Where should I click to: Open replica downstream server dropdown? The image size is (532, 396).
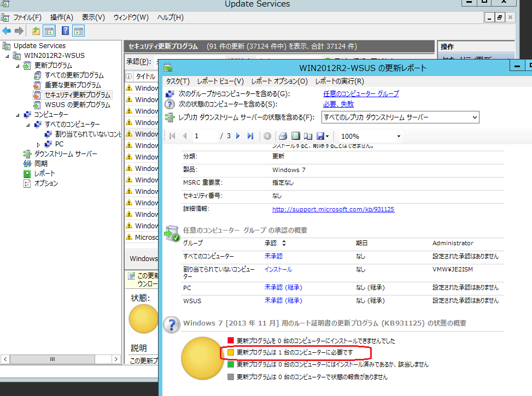(473, 117)
